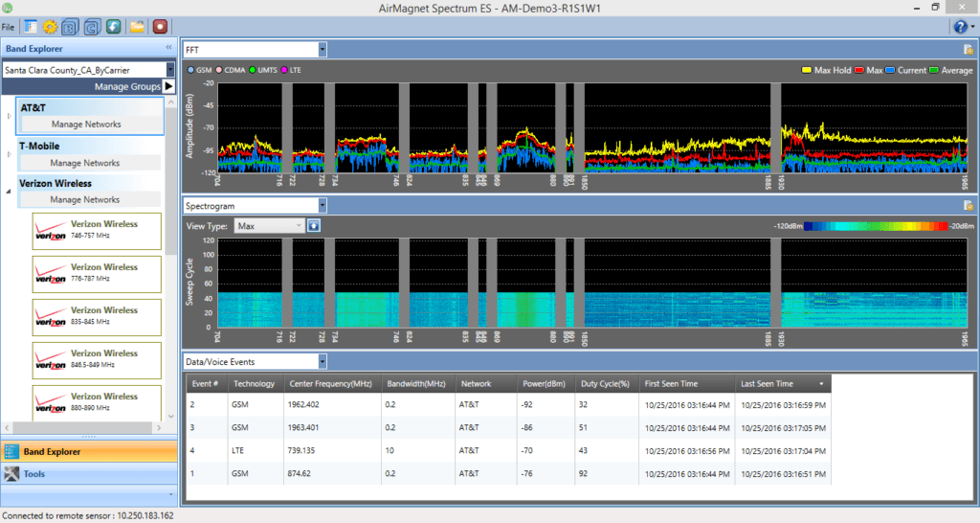Select the AT&T carrier heading

coord(33,107)
